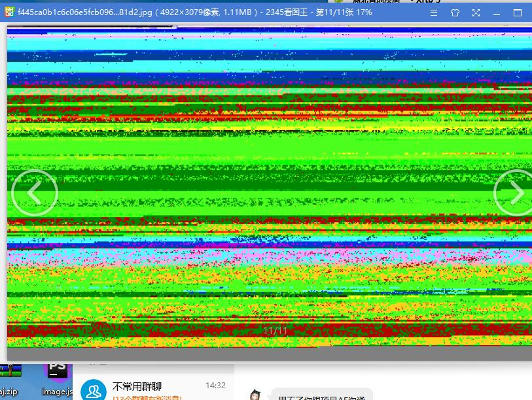Maximize the 2345看图王 window
This screenshot has width=532, height=400.
(518, 13)
